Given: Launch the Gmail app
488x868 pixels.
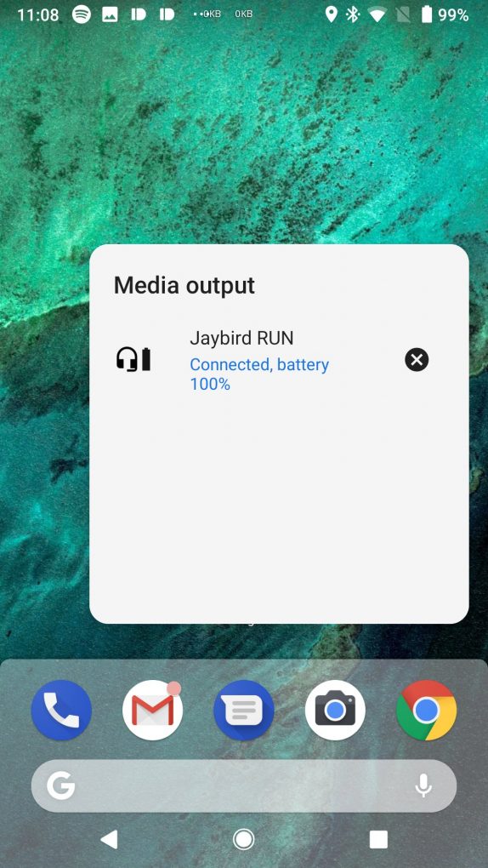Looking at the screenshot, I should 153,711.
